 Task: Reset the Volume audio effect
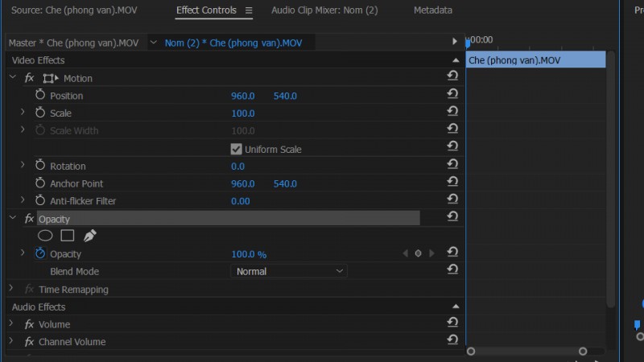point(452,323)
